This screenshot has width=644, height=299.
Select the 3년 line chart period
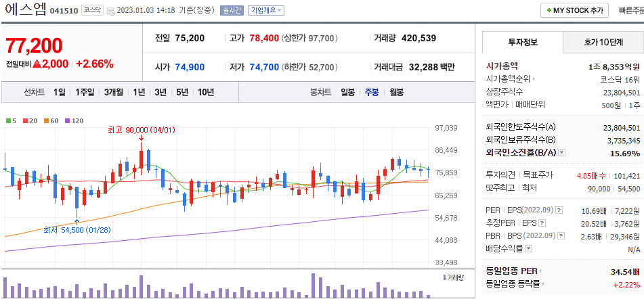(160, 92)
